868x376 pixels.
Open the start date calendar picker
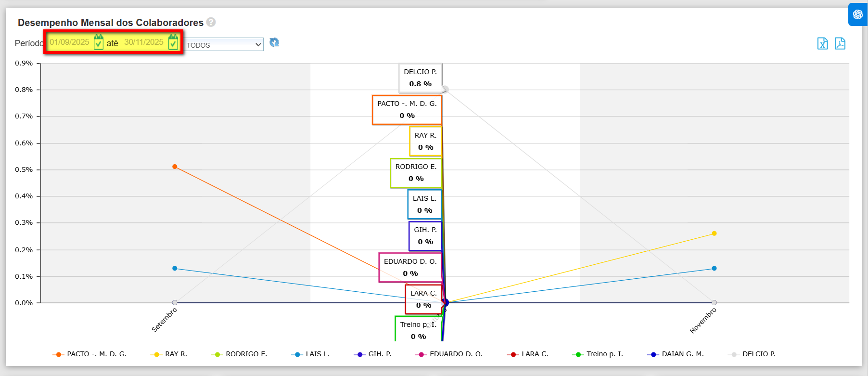click(98, 42)
